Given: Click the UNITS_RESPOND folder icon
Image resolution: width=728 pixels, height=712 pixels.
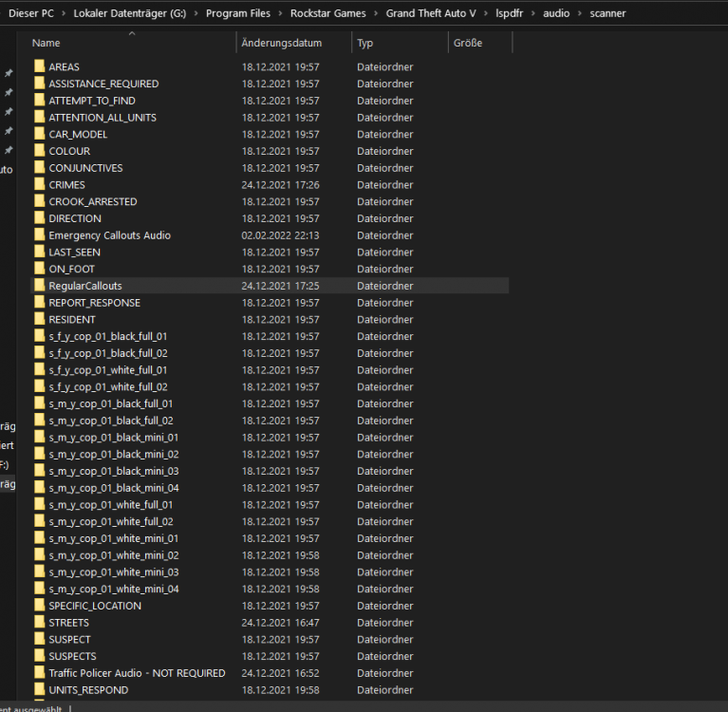Looking at the screenshot, I should tap(39, 690).
